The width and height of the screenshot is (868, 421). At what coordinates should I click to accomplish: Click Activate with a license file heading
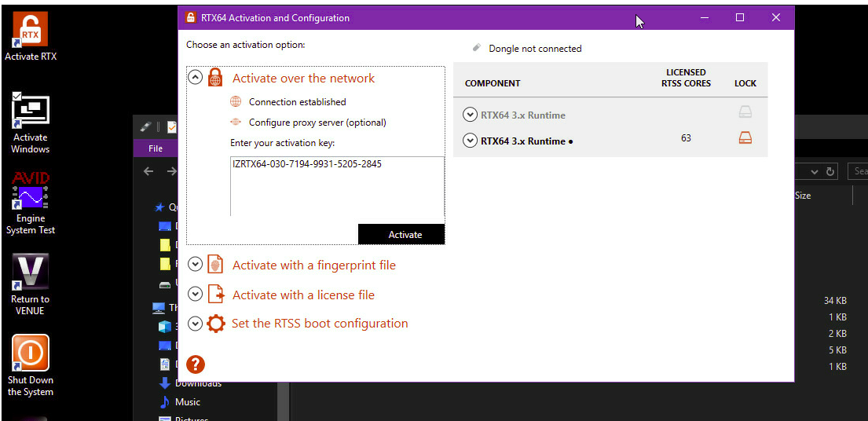303,295
